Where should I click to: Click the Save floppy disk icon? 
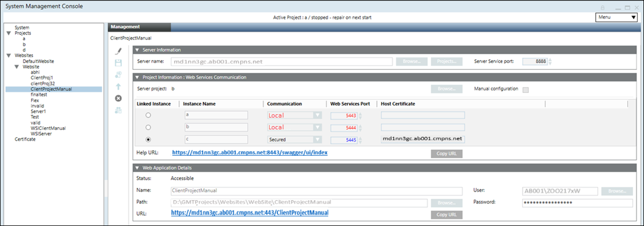119,63
